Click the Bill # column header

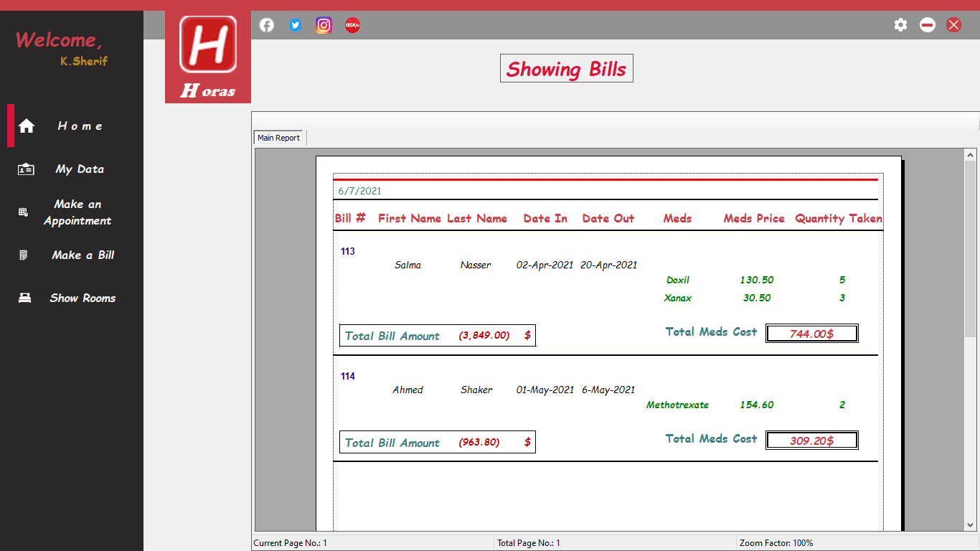pos(350,218)
